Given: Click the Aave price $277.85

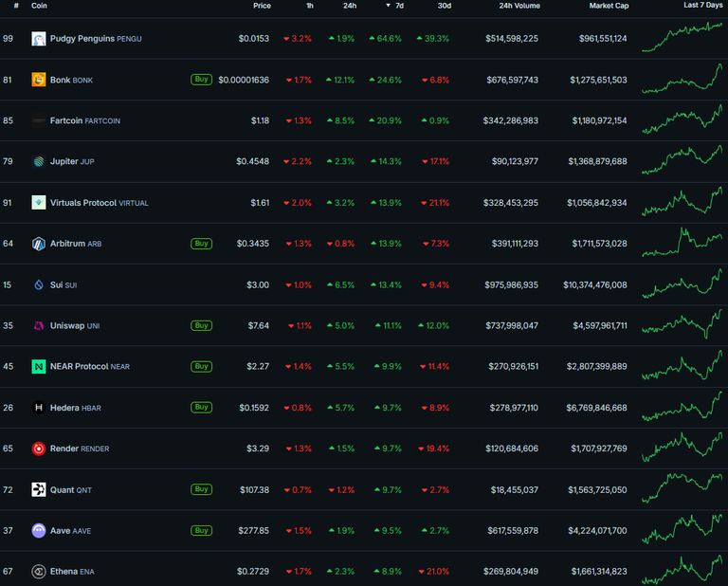Looking at the screenshot, I should (x=253, y=531).
